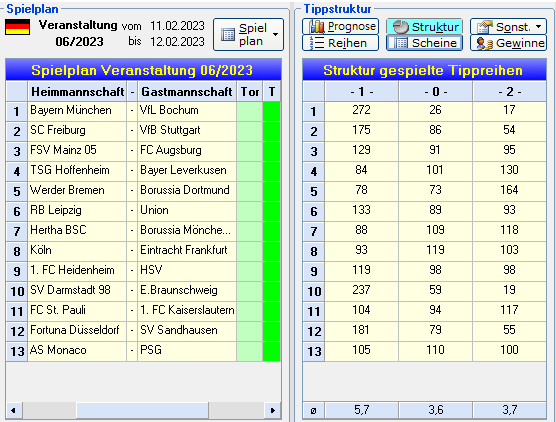Select the 1. FC Heidenheim cell
Viewport: 556px width, 422px height.
click(77, 271)
